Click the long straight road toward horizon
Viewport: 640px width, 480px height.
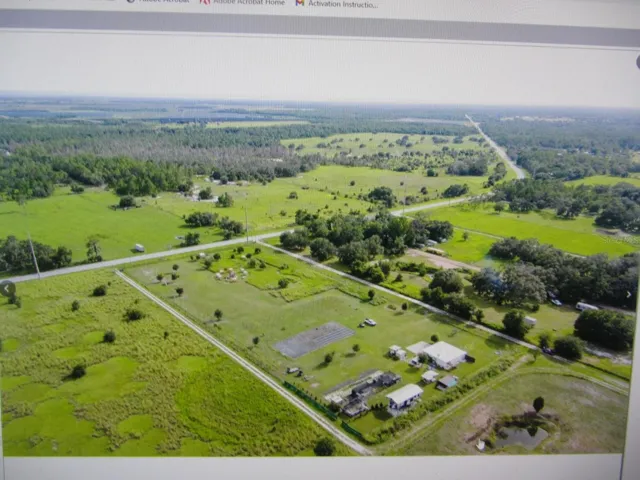(x=496, y=148)
